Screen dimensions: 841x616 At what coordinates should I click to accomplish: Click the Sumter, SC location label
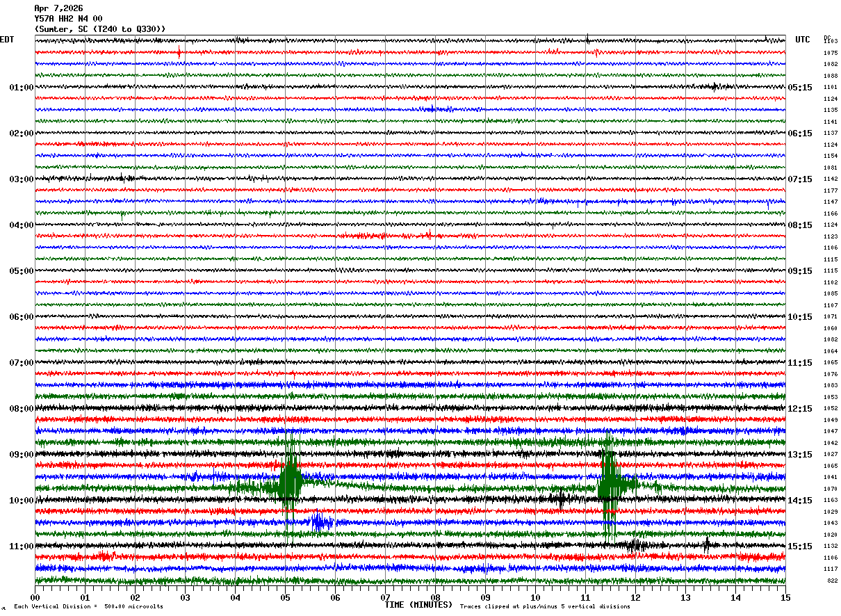[x=100, y=29]
